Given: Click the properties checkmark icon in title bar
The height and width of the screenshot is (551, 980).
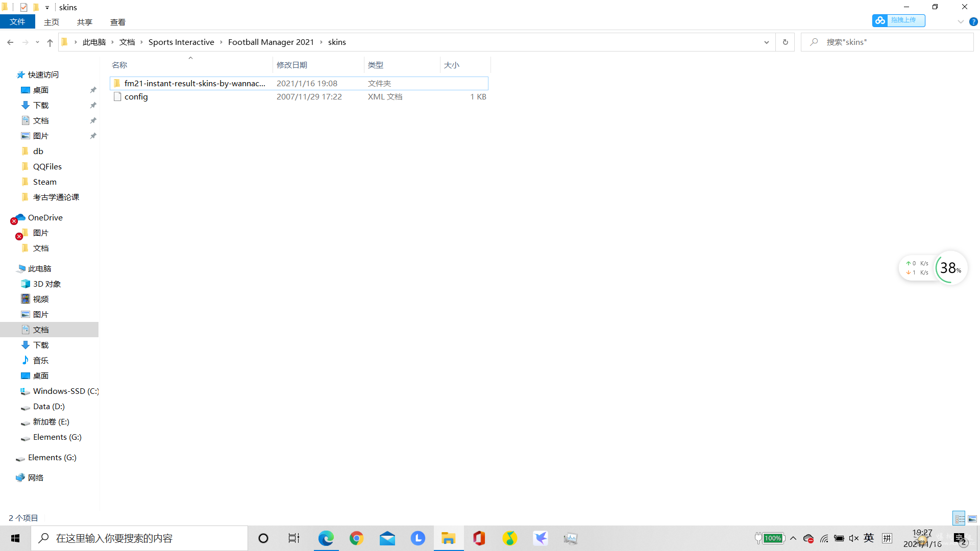Looking at the screenshot, I should pyautogui.click(x=23, y=7).
